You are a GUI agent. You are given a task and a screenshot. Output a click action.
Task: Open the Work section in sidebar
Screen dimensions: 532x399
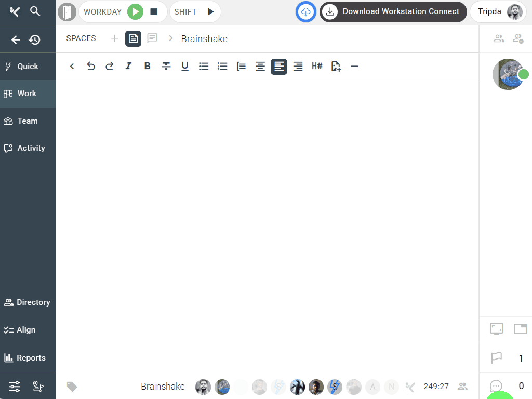click(x=28, y=94)
